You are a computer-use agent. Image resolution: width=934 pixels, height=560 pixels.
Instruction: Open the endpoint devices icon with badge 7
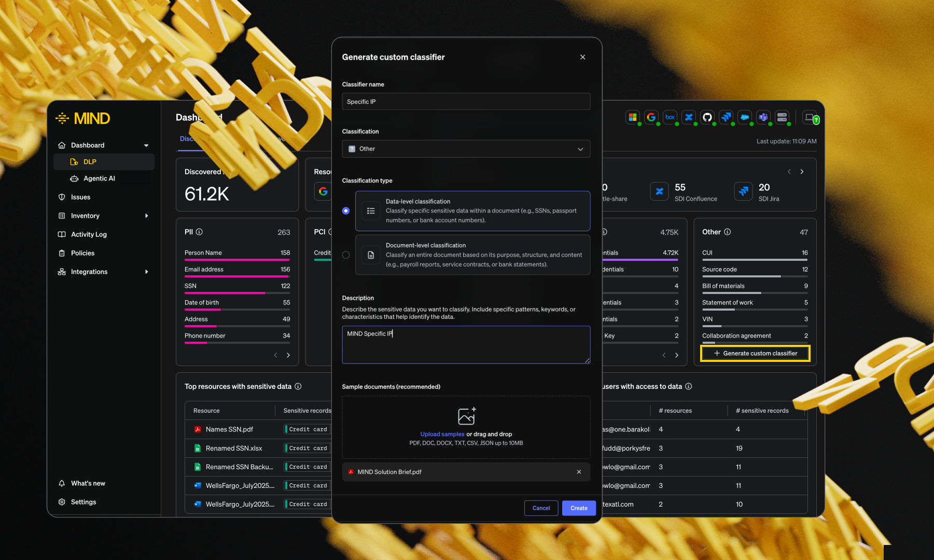point(810,118)
